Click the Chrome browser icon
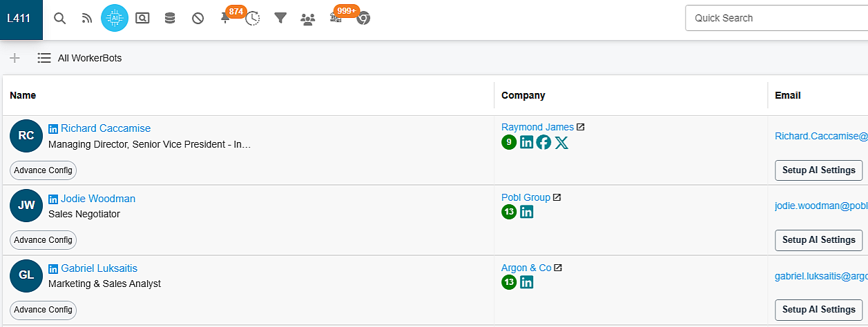Screen dimensions: 868x327 (x=363, y=19)
